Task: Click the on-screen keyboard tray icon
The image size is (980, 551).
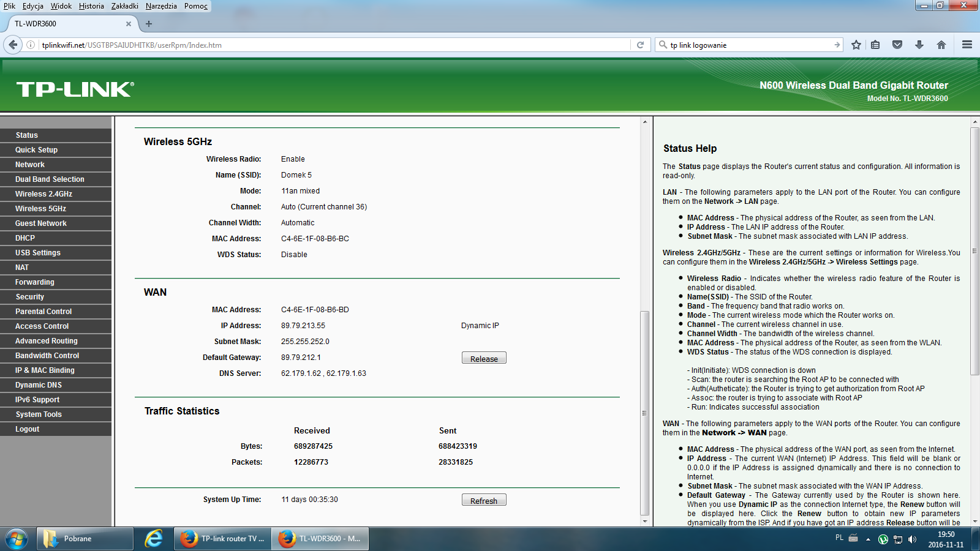Action: [853, 538]
